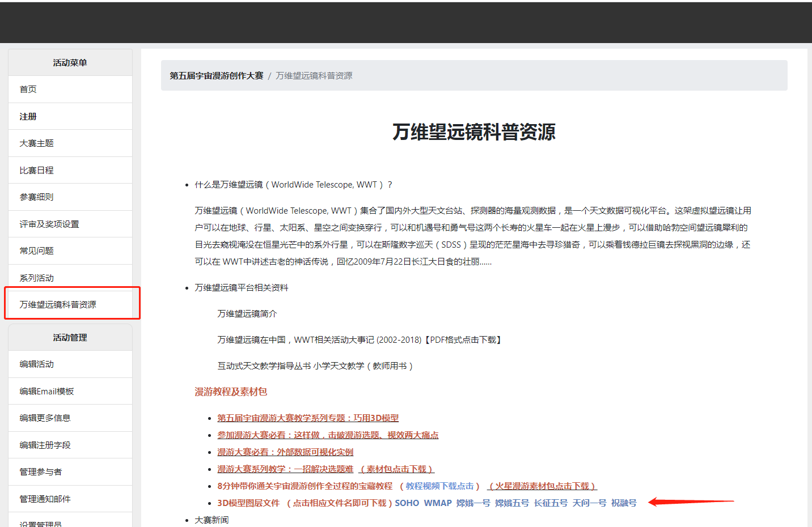Click 什么是万维望远镜 question text
This screenshot has width=812, height=527.
[294, 184]
